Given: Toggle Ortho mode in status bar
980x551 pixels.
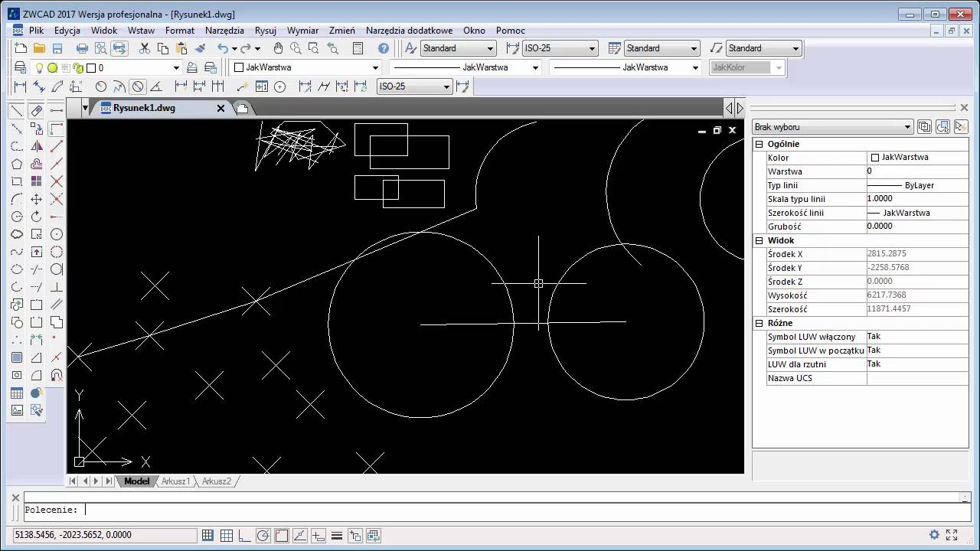Looking at the screenshot, I should coord(245,535).
